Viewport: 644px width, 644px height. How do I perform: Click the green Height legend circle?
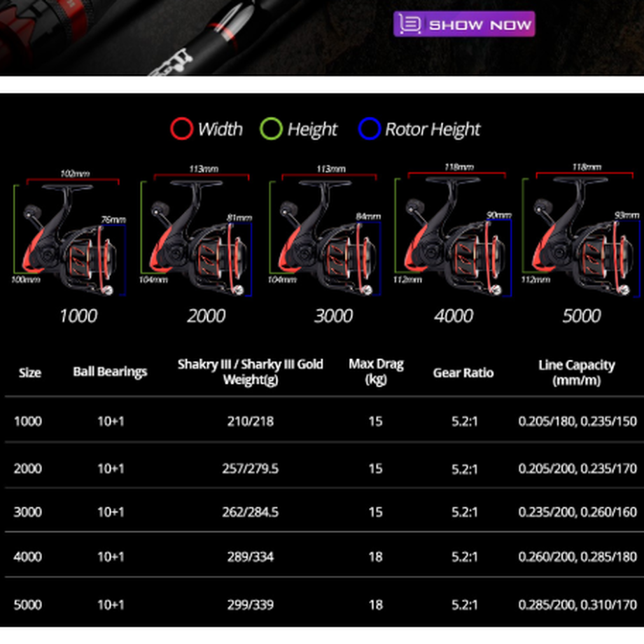click(271, 129)
